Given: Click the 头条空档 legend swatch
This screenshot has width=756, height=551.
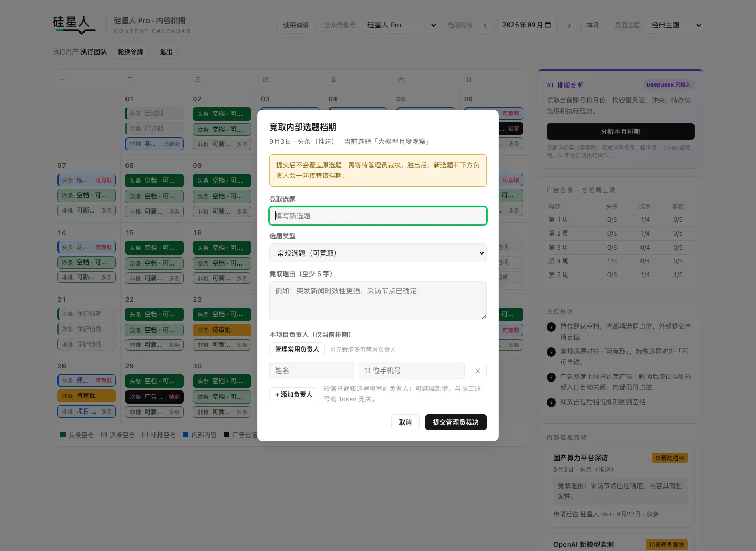Looking at the screenshot, I should click(x=63, y=435).
